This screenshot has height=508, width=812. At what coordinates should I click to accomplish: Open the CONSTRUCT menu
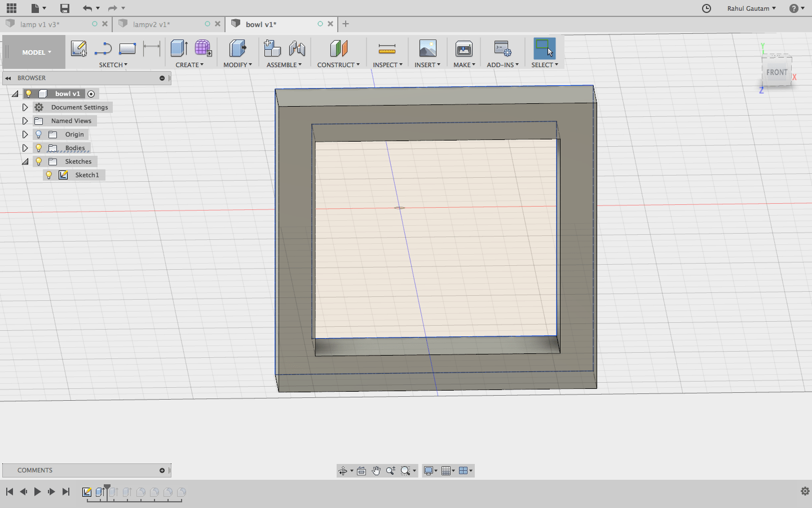338,65
